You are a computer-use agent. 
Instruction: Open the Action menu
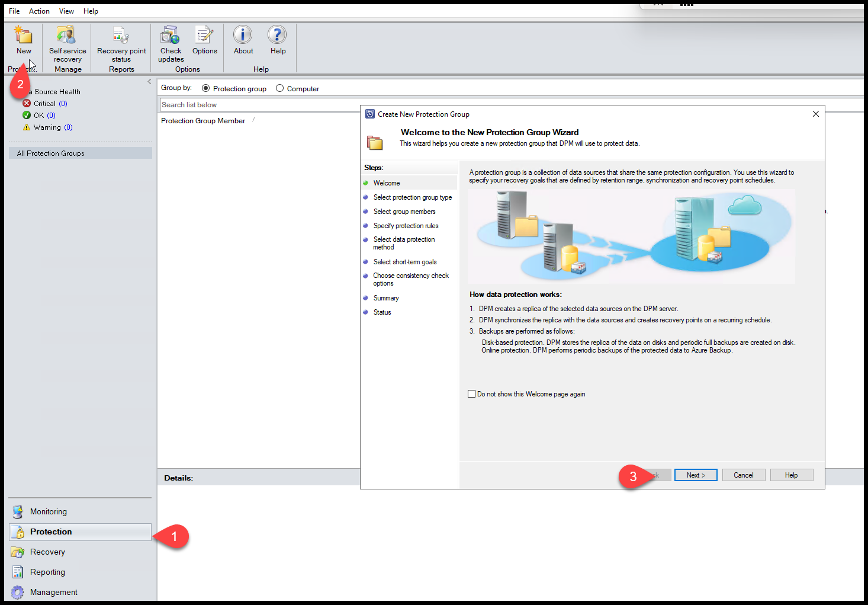(39, 11)
